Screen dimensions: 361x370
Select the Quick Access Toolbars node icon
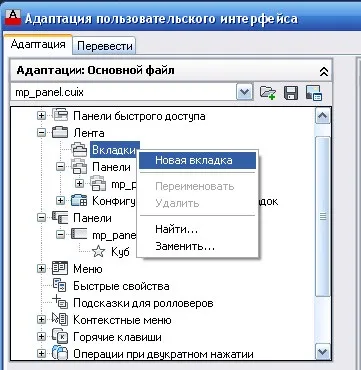pos(60,116)
